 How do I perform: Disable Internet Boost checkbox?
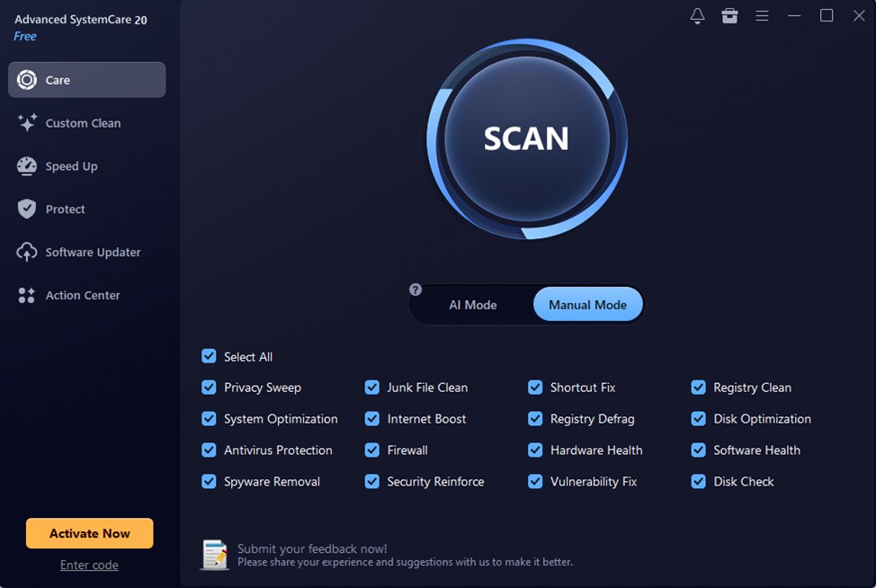[x=372, y=418]
